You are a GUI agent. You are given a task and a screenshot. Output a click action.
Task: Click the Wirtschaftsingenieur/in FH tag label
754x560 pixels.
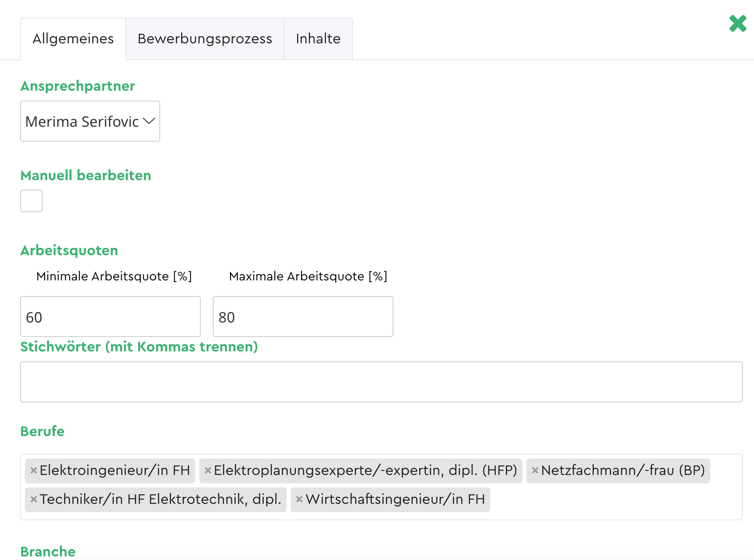pos(395,499)
